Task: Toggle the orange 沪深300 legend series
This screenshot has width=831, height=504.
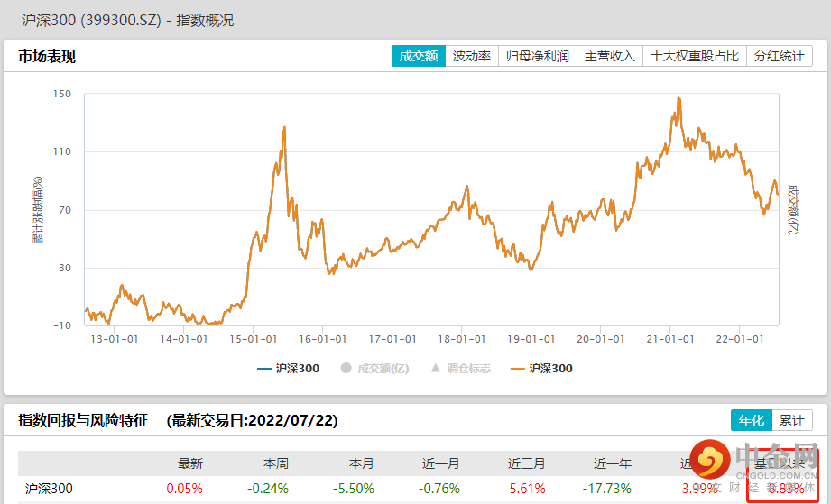Action: [x=541, y=369]
